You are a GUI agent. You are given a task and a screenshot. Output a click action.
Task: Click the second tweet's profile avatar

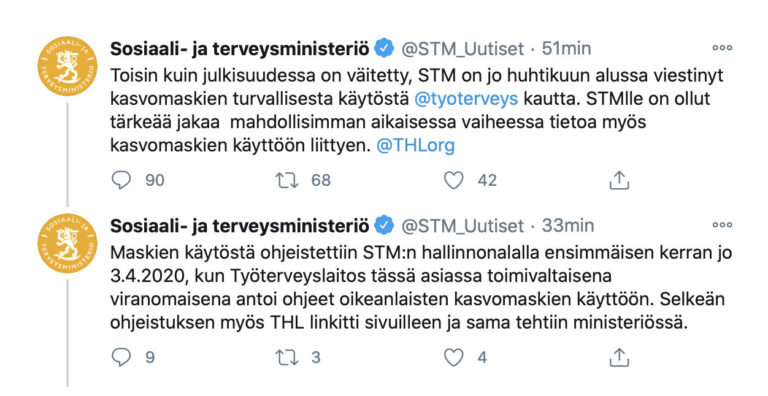(68, 244)
